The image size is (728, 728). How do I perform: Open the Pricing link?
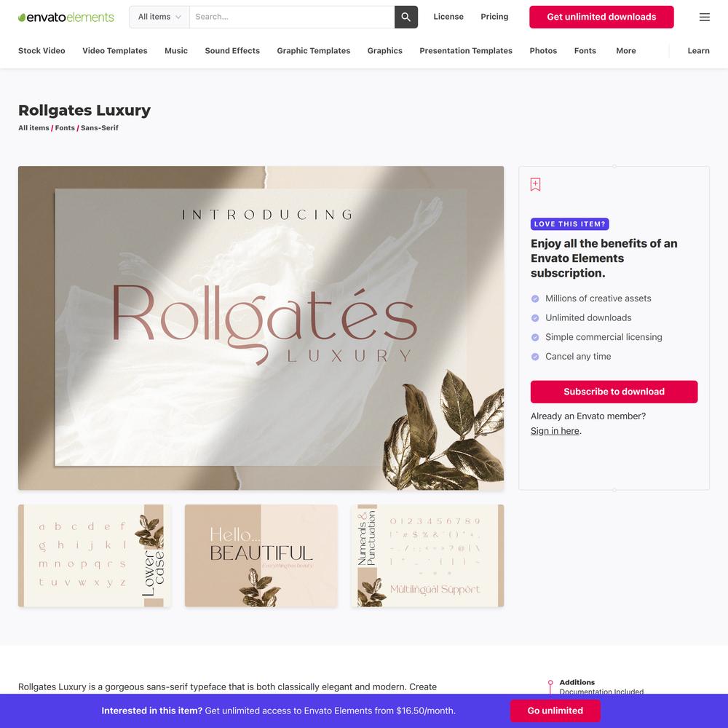click(494, 17)
